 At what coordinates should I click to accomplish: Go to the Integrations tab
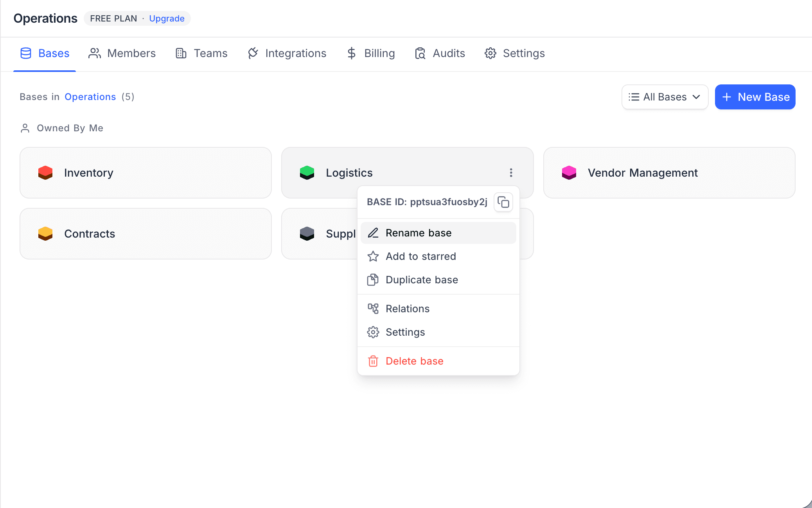[287, 53]
